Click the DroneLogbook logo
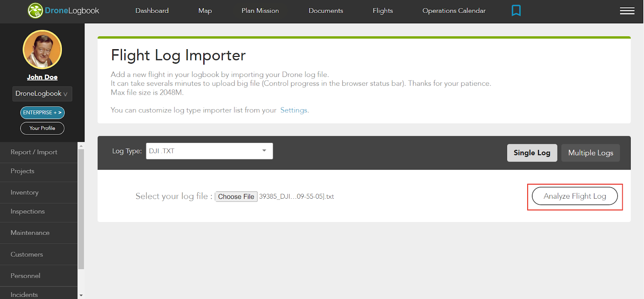Viewport: 644px width, 299px height. 63,11
